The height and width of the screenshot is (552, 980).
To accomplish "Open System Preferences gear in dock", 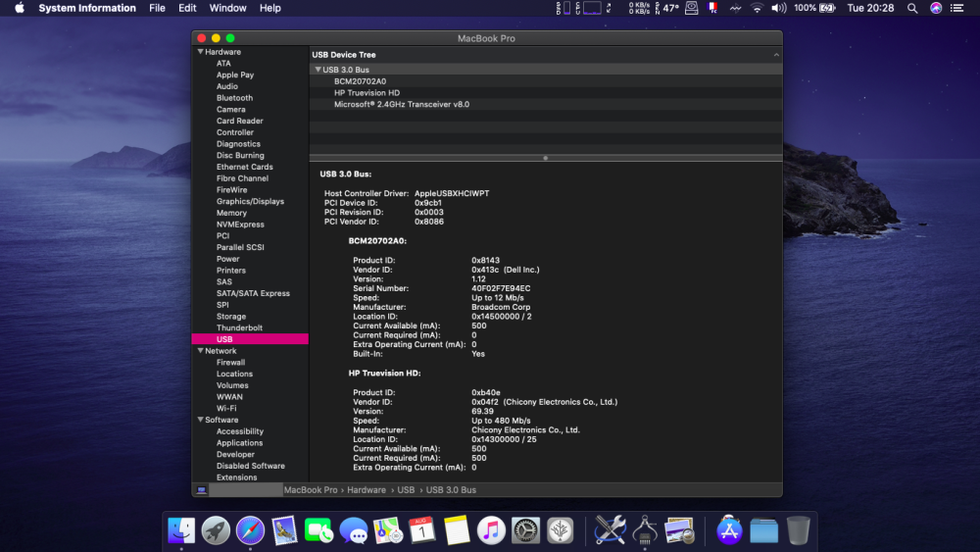I will coord(525,530).
